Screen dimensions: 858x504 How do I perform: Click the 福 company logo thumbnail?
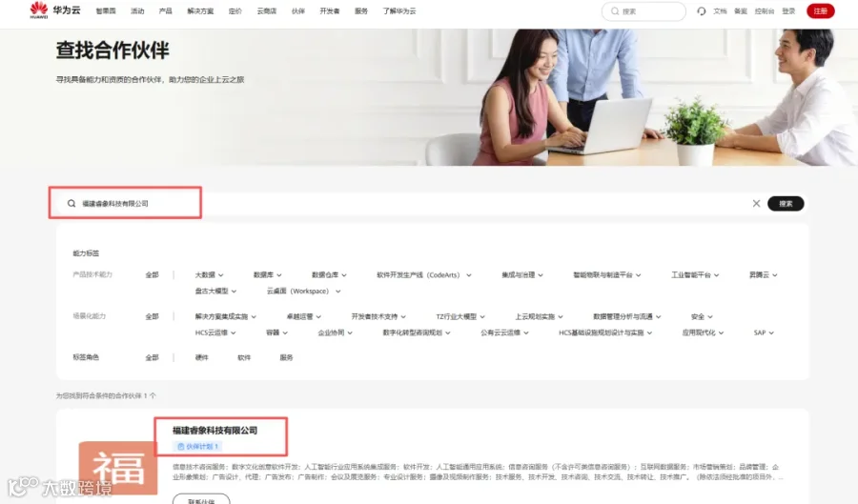118,468
